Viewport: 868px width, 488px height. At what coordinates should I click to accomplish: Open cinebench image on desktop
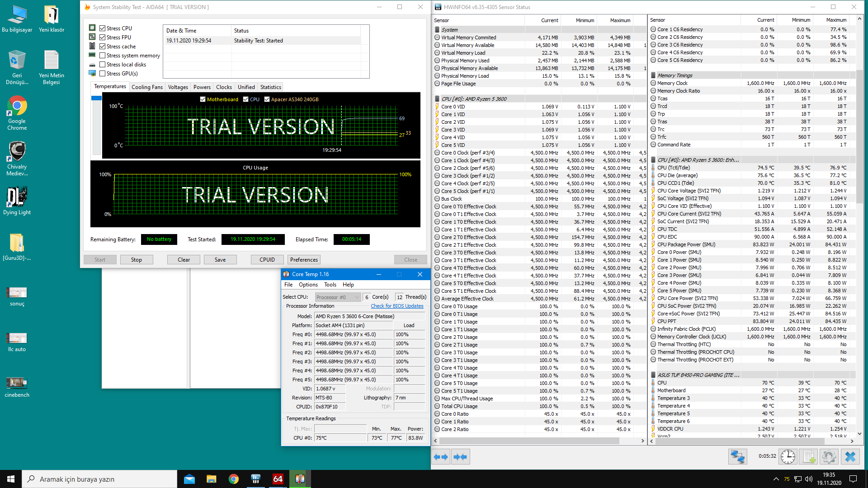point(17,388)
